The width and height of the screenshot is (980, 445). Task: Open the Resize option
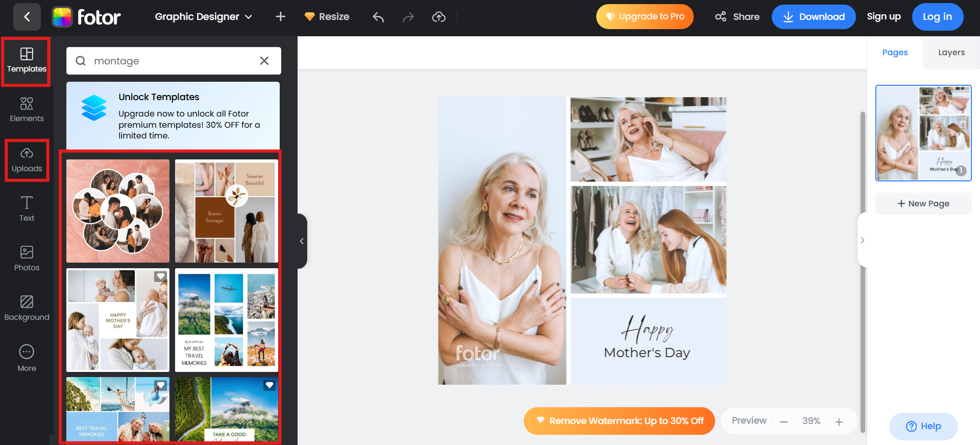[327, 17]
